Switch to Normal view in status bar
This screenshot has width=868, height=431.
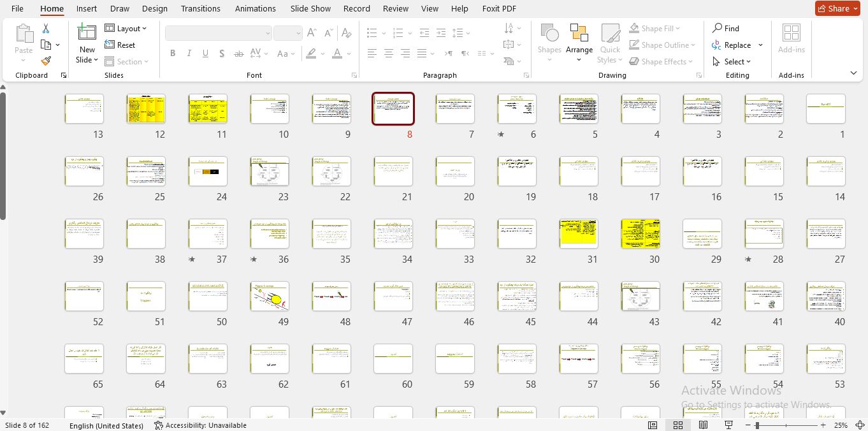point(653,425)
